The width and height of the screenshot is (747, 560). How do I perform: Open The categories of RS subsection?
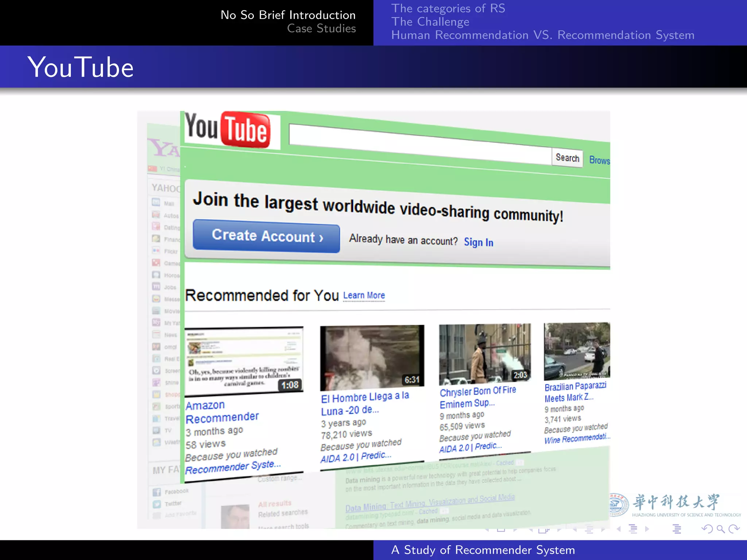(x=448, y=8)
